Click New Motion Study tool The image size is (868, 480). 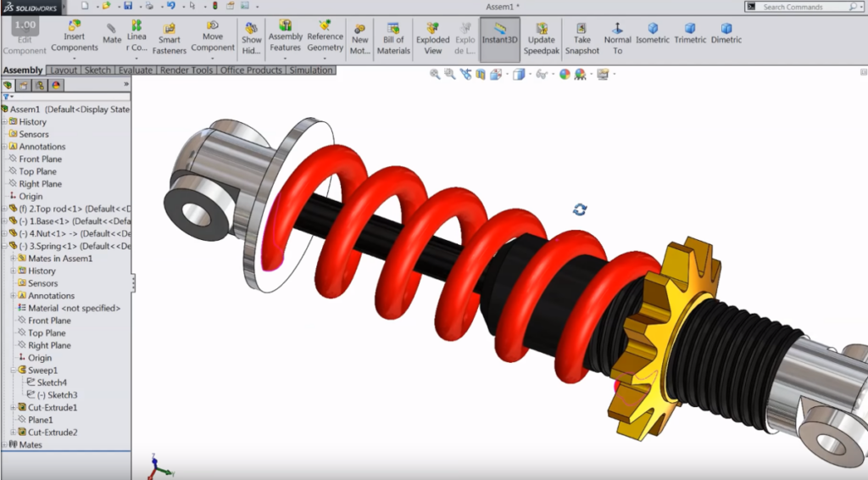point(359,39)
